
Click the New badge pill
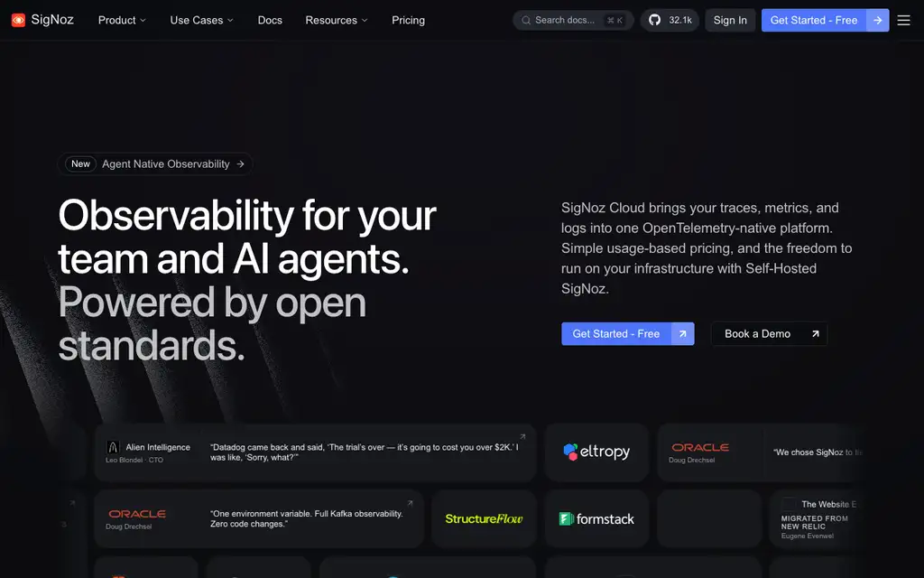click(x=80, y=164)
